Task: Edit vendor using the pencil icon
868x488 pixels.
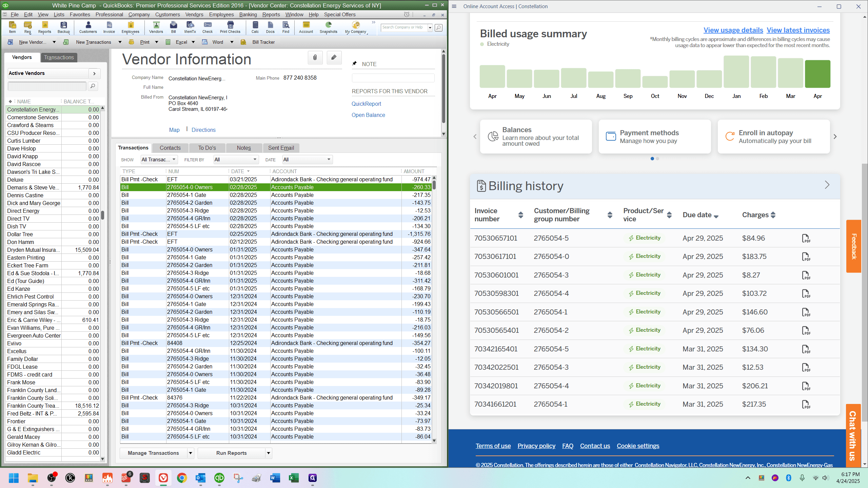Action: (x=334, y=58)
